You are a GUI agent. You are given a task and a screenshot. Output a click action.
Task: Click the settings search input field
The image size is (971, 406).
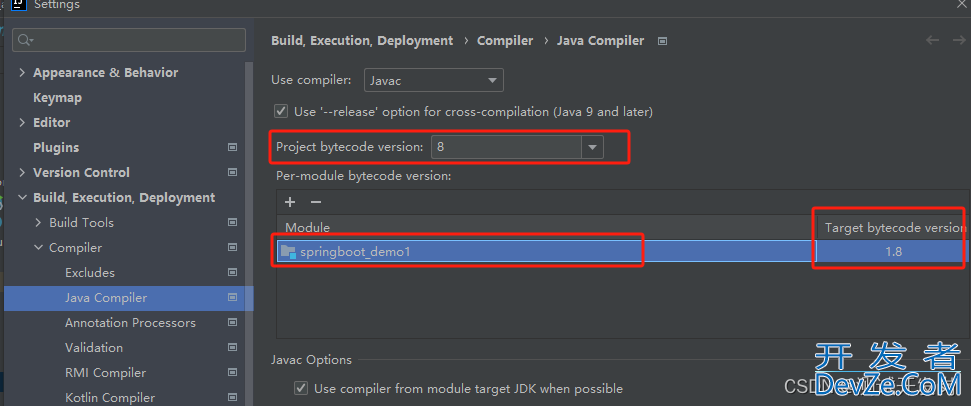(129, 40)
